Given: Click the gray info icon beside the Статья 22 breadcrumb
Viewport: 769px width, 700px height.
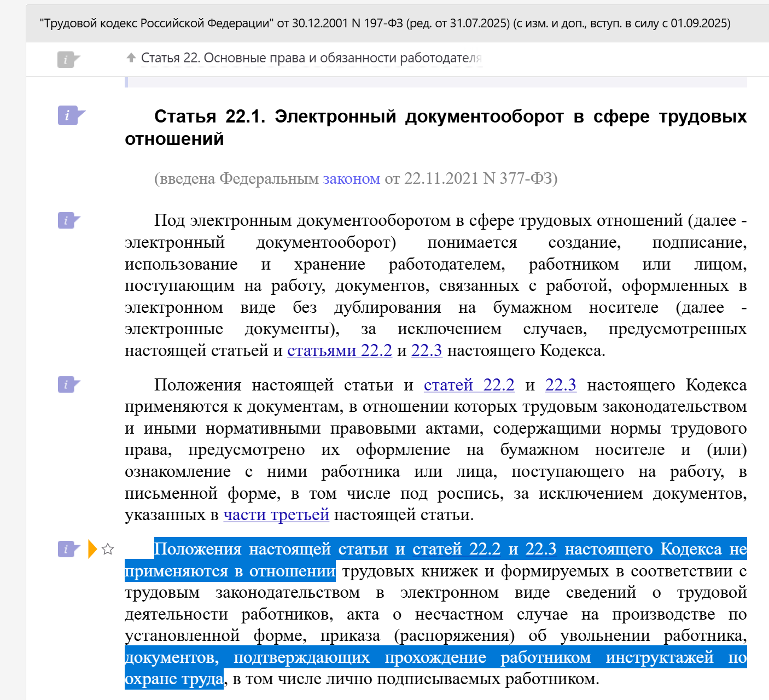Looking at the screenshot, I should (66, 60).
